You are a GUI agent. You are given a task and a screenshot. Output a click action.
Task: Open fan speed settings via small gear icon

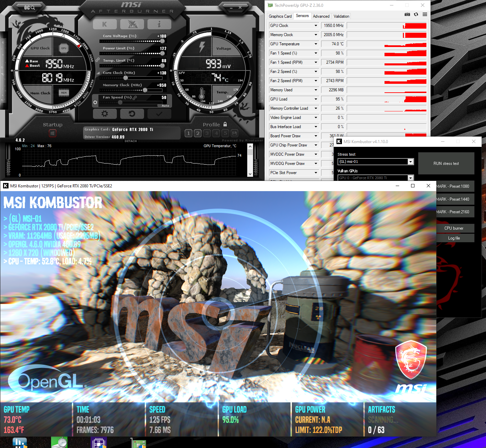pos(95,102)
